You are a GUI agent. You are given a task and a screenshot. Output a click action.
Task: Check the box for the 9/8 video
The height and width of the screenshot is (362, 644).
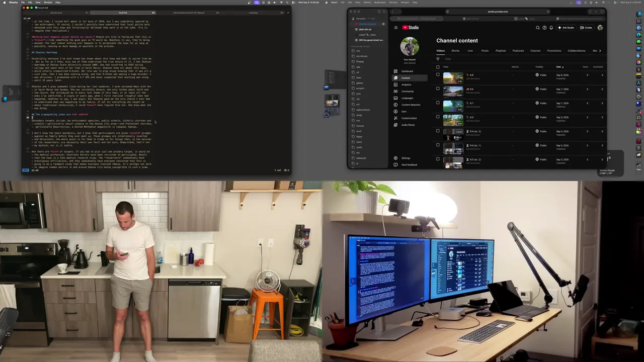coord(438,75)
